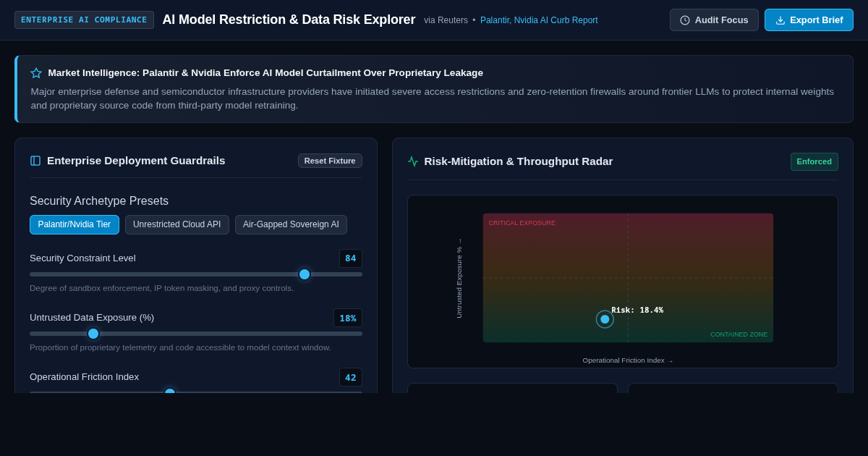This screenshot has height=456, width=868.
Task: Click the Untrusted Exposure % axis label
Action: coord(459,278)
